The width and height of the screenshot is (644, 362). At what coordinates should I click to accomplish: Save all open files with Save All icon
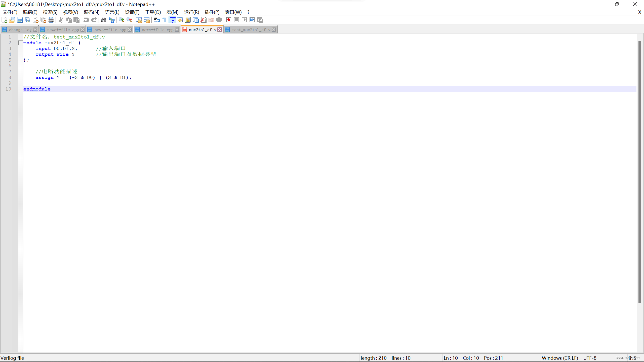[x=28, y=20]
